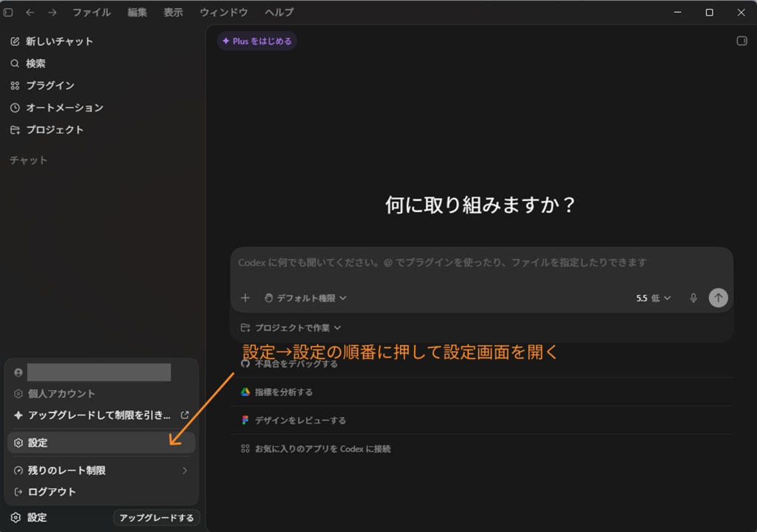757x532 pixels.
Task: Click the apps grid icon beside お気に入りのアプリ
Action: point(245,449)
